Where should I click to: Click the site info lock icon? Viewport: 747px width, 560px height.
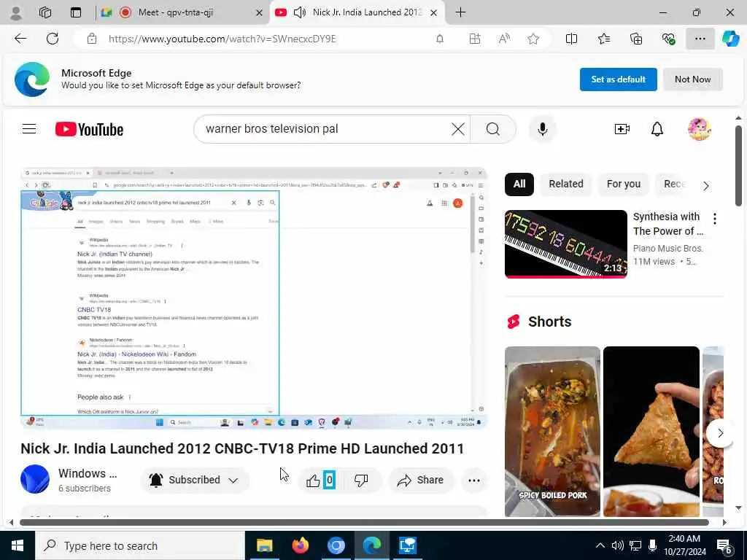coord(92,39)
